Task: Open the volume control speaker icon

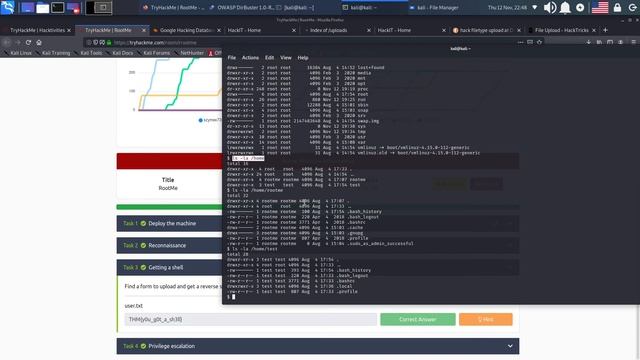Action: pos(550,7)
